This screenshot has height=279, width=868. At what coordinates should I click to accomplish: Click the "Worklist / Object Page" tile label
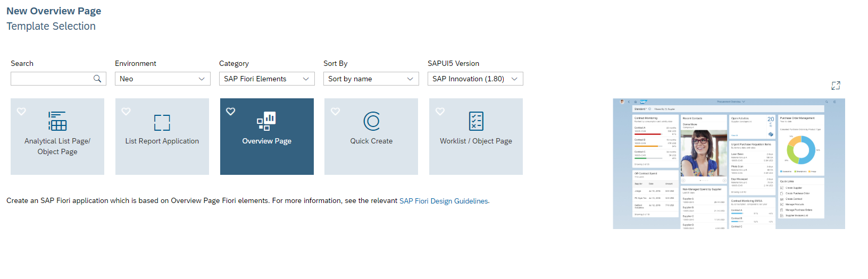(x=476, y=141)
